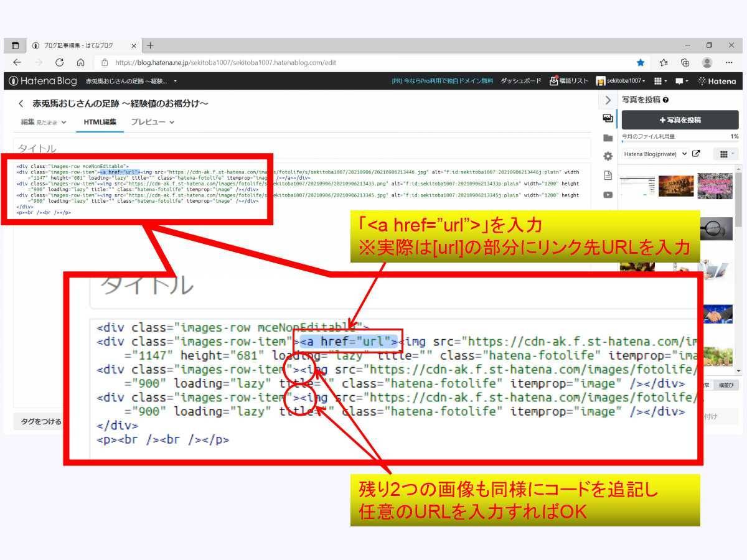Click the Hatena portal logo link
The width and height of the screenshot is (747, 560).
[717, 81]
